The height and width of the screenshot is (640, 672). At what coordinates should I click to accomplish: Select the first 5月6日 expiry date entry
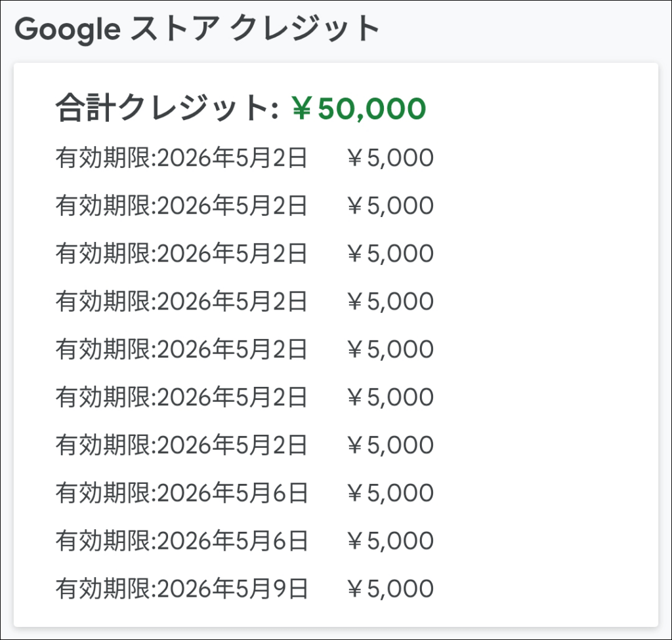point(182,493)
